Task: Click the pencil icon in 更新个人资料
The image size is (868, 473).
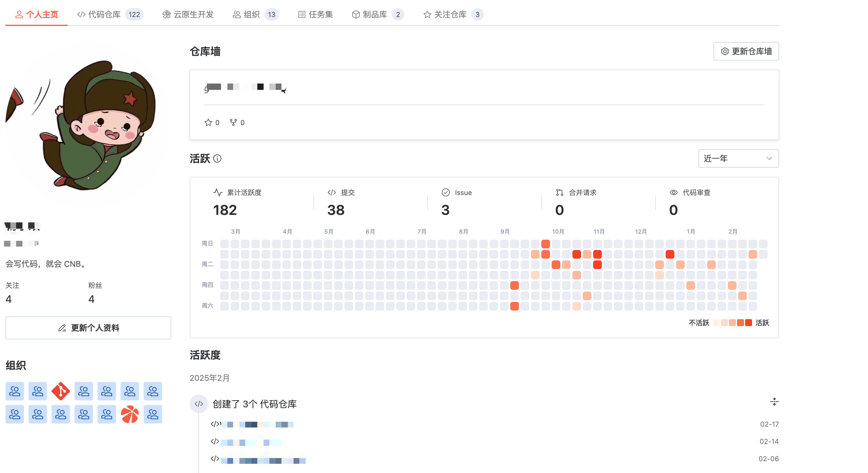Action: point(62,328)
